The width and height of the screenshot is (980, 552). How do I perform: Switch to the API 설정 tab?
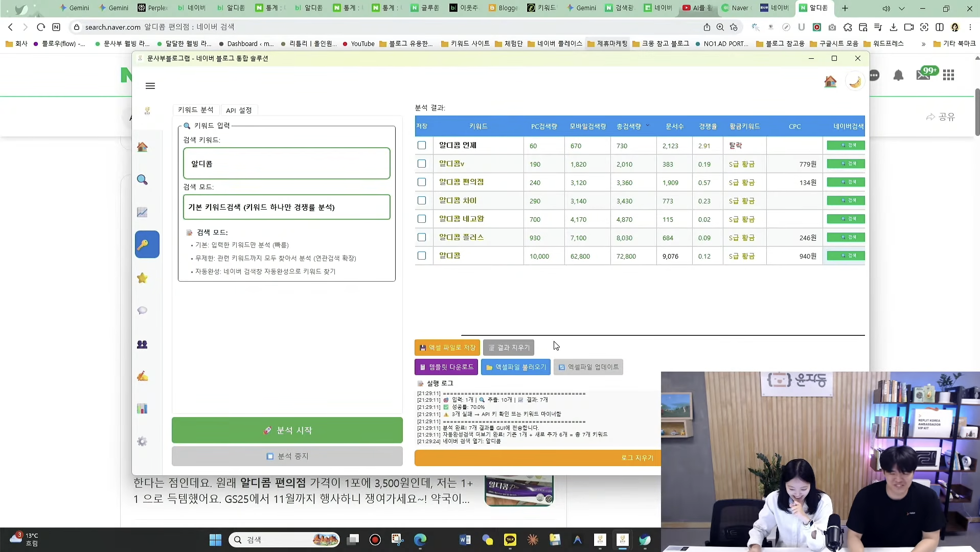[x=239, y=110]
